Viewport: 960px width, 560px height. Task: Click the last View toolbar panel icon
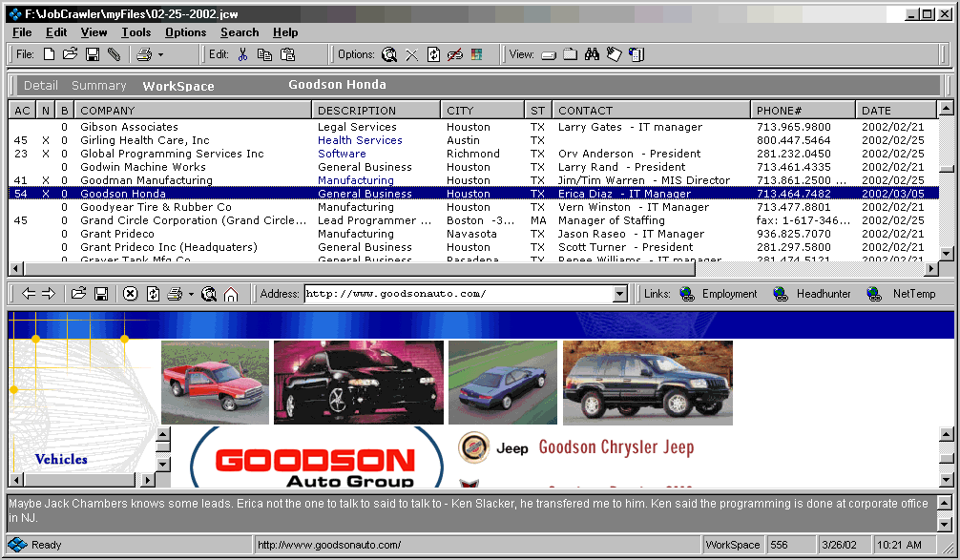point(637,54)
